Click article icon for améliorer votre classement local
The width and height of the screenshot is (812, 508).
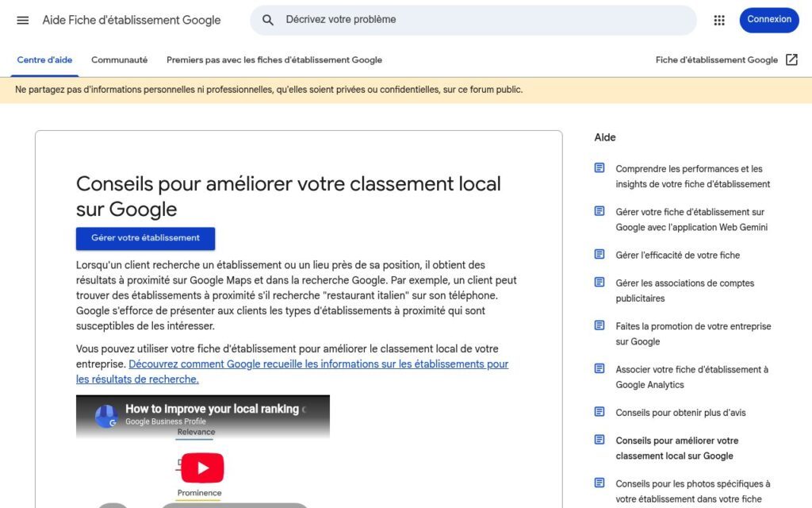click(599, 440)
